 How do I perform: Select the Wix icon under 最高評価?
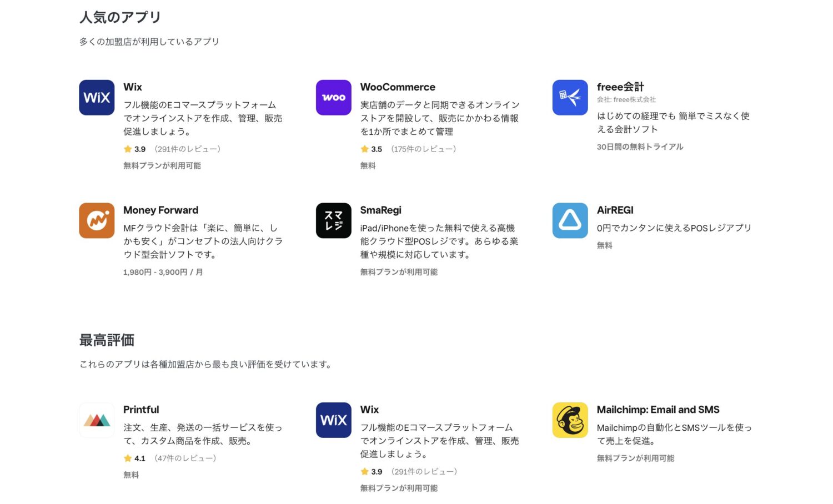coord(333,420)
